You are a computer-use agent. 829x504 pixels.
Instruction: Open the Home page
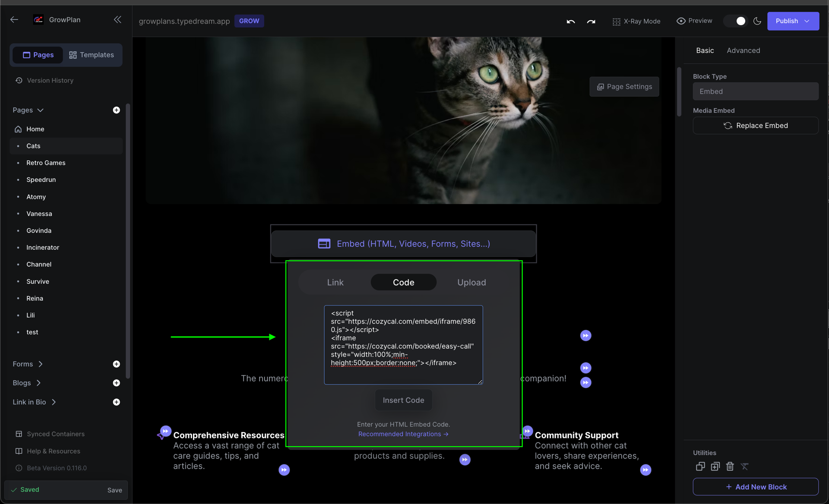(66, 129)
